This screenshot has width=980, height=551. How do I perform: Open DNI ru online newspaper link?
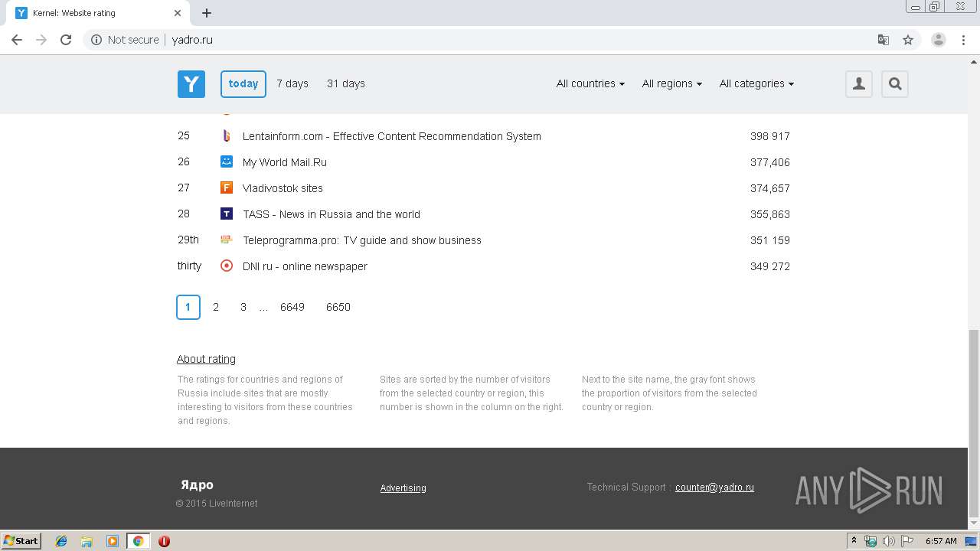point(305,266)
